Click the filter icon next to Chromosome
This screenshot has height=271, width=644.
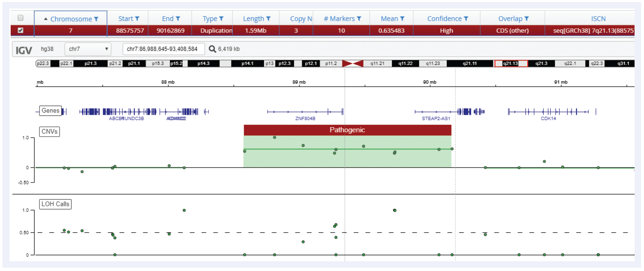point(96,19)
